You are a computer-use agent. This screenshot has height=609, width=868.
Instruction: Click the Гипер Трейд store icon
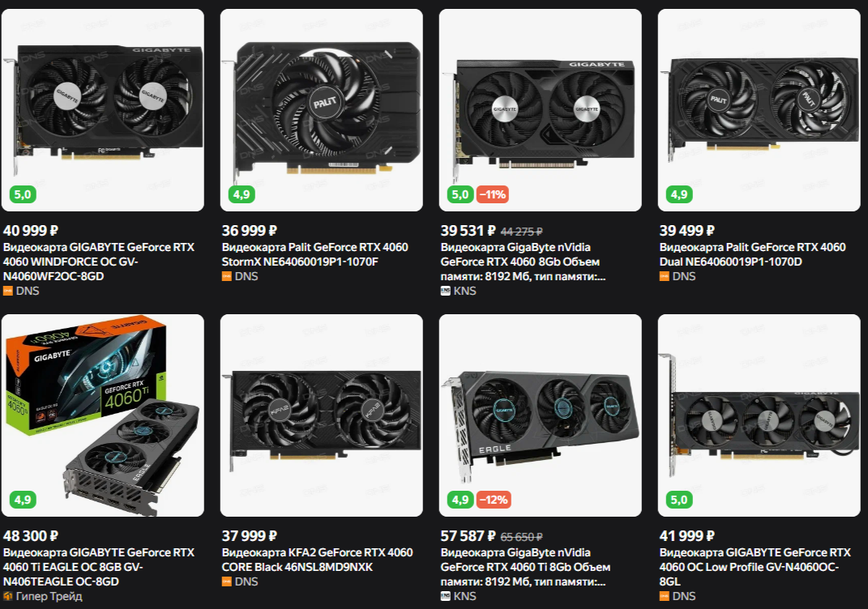[8, 596]
